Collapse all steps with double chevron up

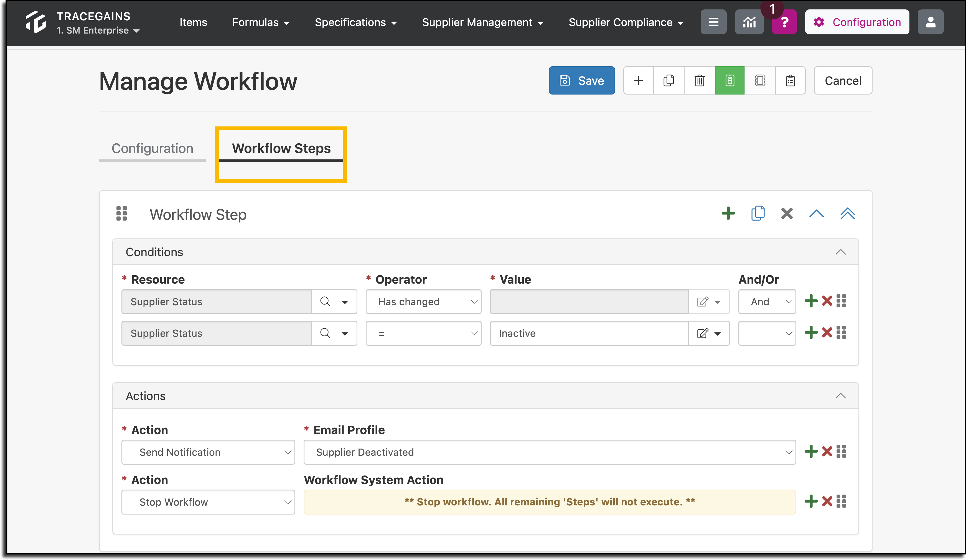(x=848, y=213)
